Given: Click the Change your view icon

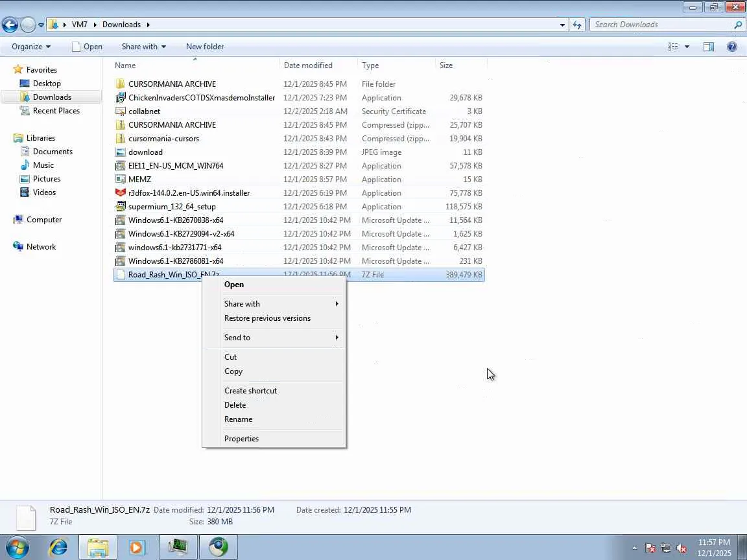Looking at the screenshot, I should (x=672, y=47).
